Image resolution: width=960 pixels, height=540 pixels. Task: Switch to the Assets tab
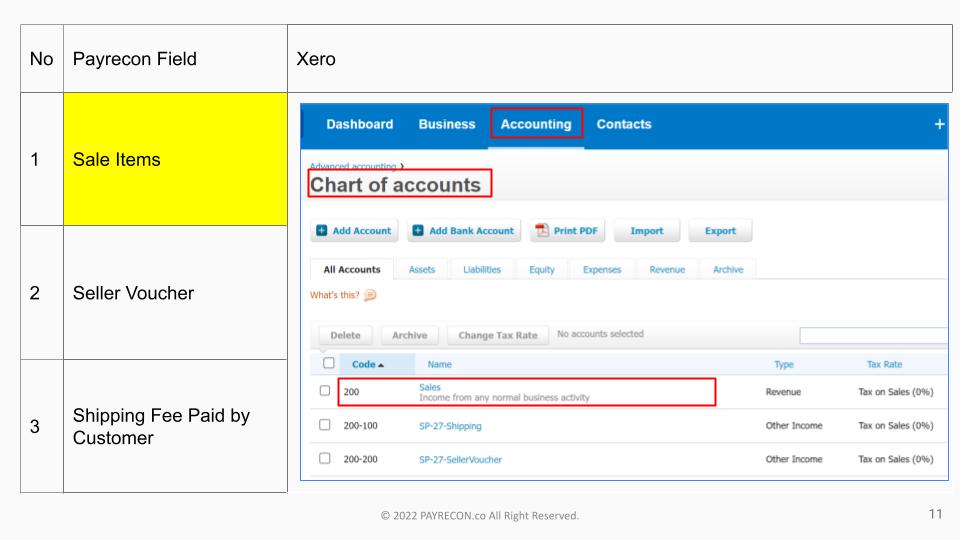click(422, 269)
